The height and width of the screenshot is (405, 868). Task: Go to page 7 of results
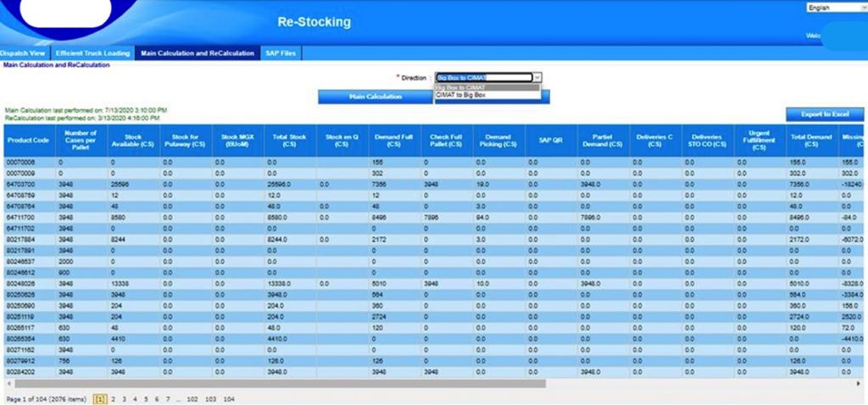click(168, 399)
